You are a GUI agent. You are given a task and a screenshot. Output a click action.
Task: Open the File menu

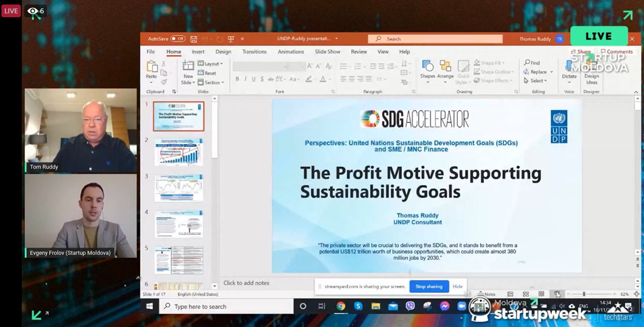tap(151, 52)
